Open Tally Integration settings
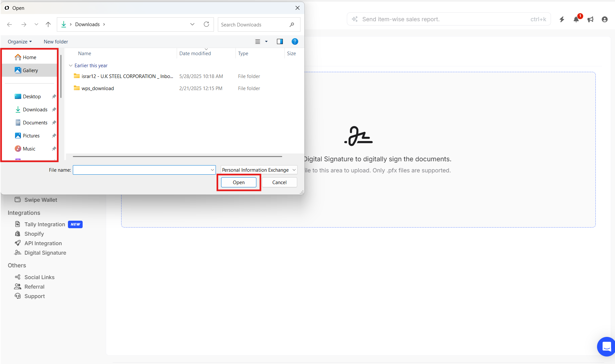Screen dimensions: 615x364 tap(45, 224)
